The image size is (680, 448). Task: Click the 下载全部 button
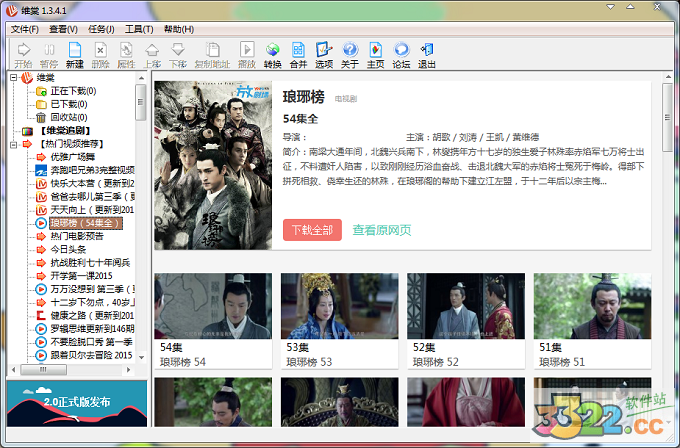point(312,230)
